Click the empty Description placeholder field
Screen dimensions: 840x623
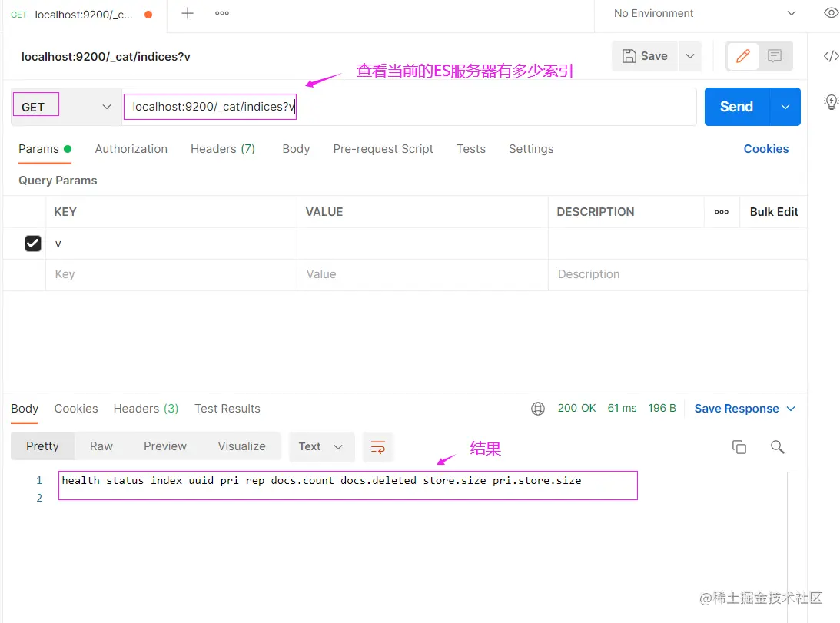677,274
